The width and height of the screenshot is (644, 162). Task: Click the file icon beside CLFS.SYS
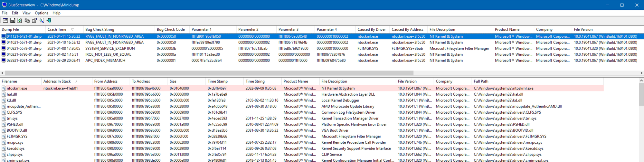tap(4, 112)
